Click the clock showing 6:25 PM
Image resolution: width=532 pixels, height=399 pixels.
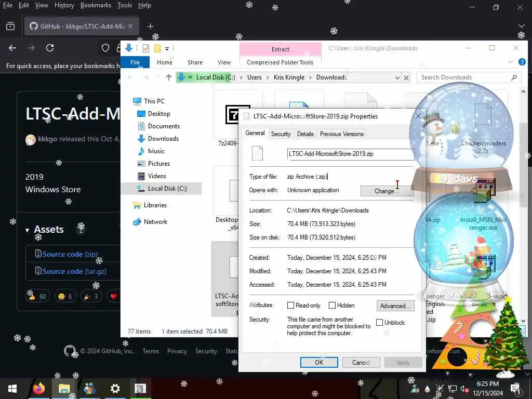(x=487, y=384)
